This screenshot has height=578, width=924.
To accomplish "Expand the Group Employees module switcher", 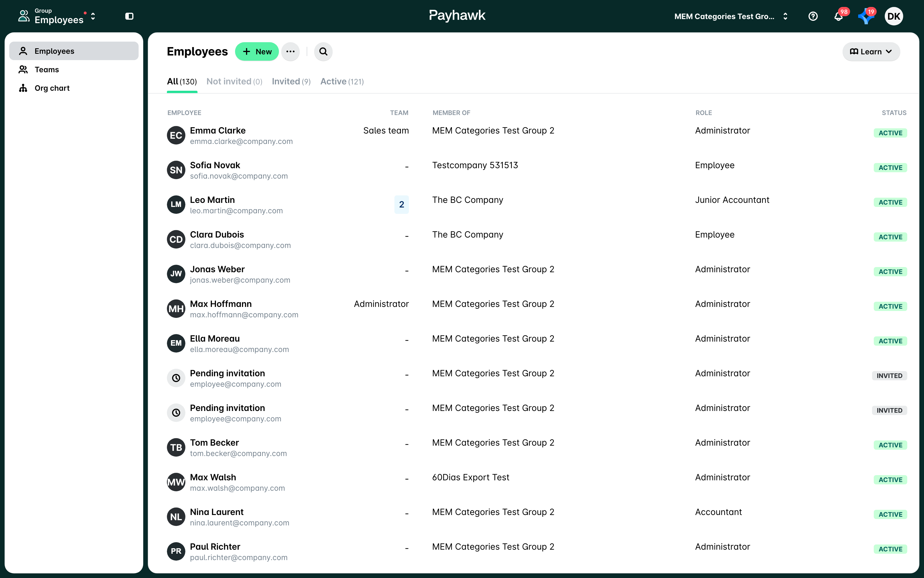I will 57,16.
